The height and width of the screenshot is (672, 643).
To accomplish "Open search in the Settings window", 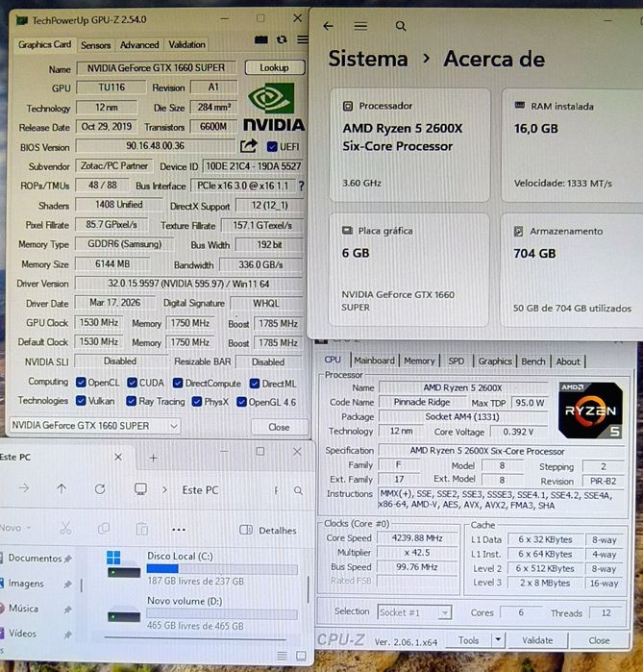I will 401,26.
